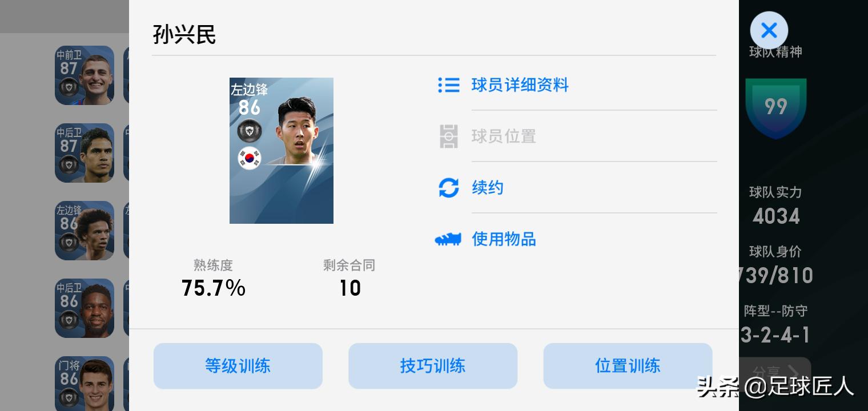
Task: Click the refresh icon beside 续约
Action: (x=449, y=188)
